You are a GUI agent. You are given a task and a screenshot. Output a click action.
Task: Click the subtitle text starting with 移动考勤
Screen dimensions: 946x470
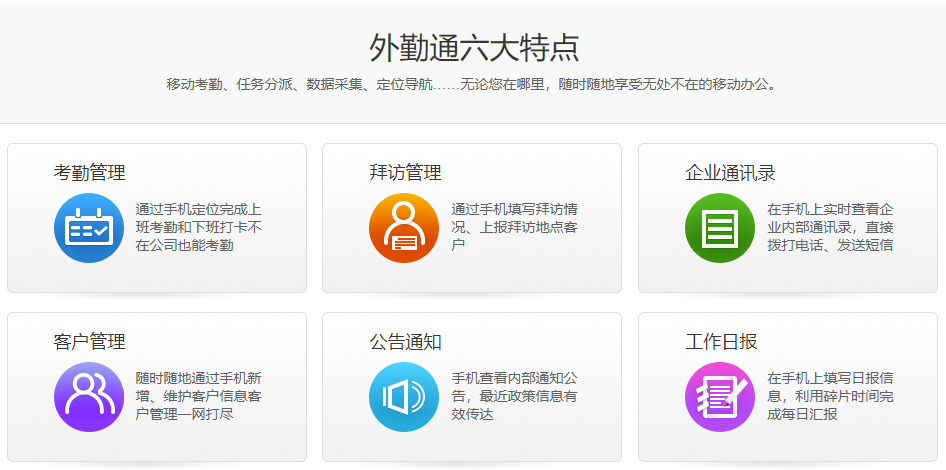point(472,85)
